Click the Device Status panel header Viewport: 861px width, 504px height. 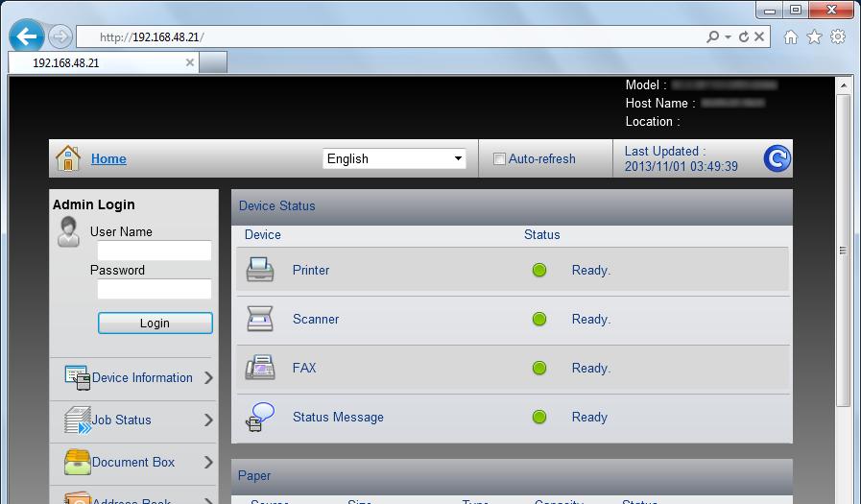click(512, 206)
